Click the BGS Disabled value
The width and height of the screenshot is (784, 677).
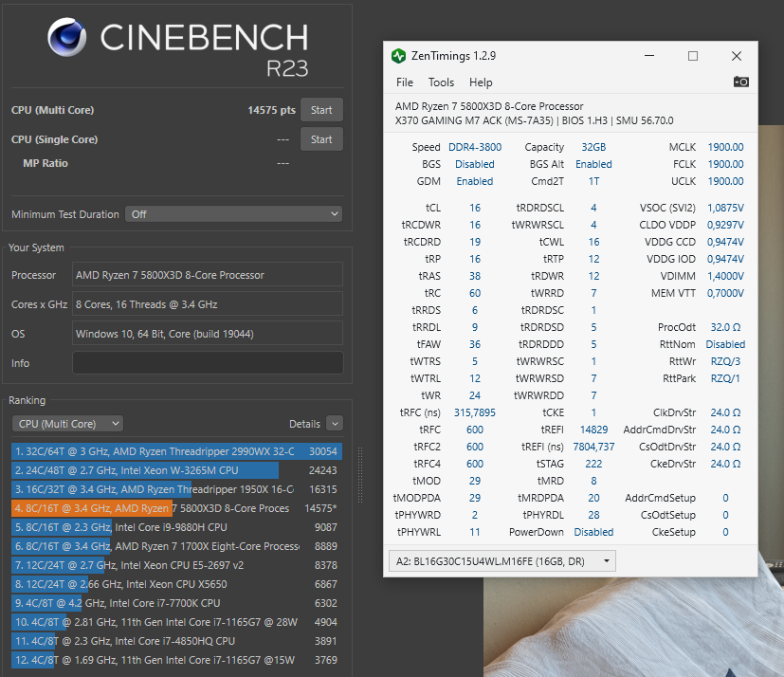click(475, 164)
